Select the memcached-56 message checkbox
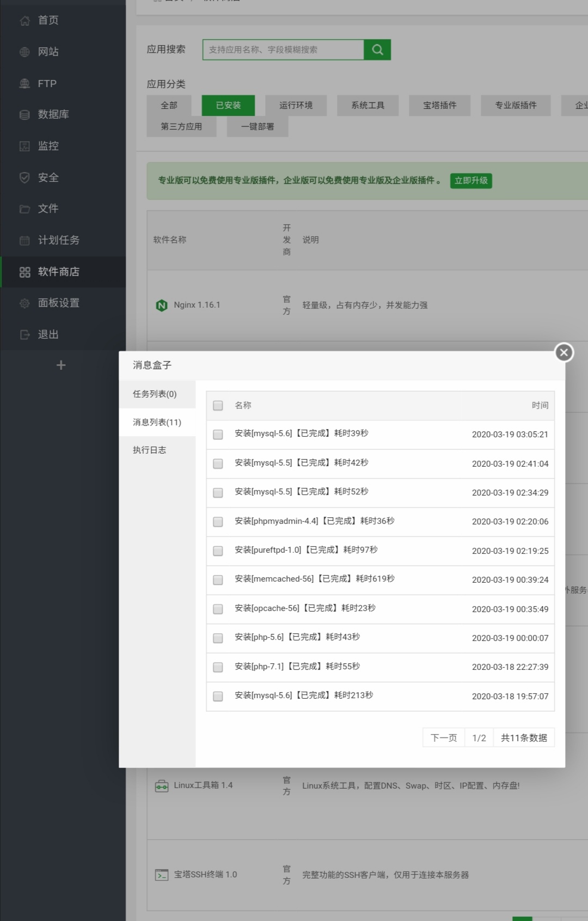The image size is (588, 921). [218, 580]
